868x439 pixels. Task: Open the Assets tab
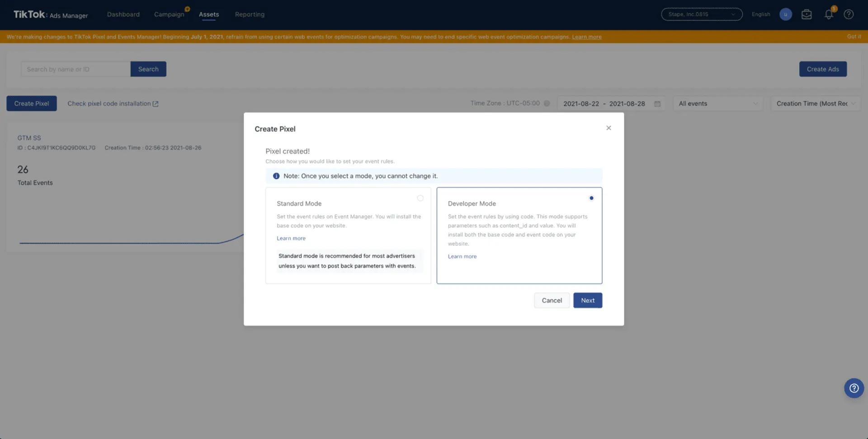(x=209, y=14)
